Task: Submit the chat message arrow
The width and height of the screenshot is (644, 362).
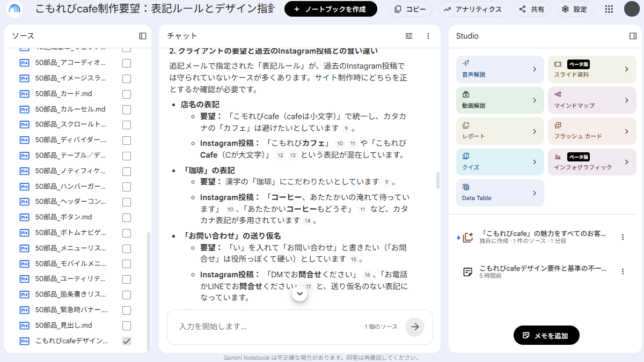Action: pyautogui.click(x=415, y=327)
